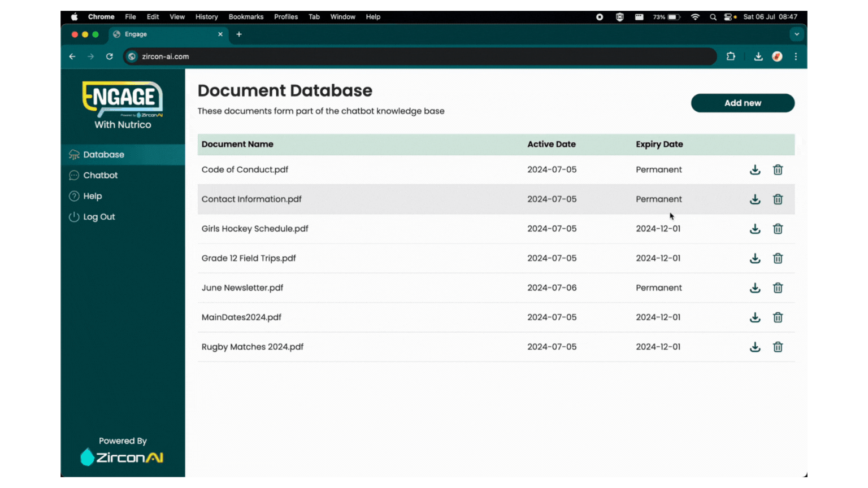This screenshot has height=488, width=868.
Task: Open the Tab menu
Action: click(x=314, y=17)
